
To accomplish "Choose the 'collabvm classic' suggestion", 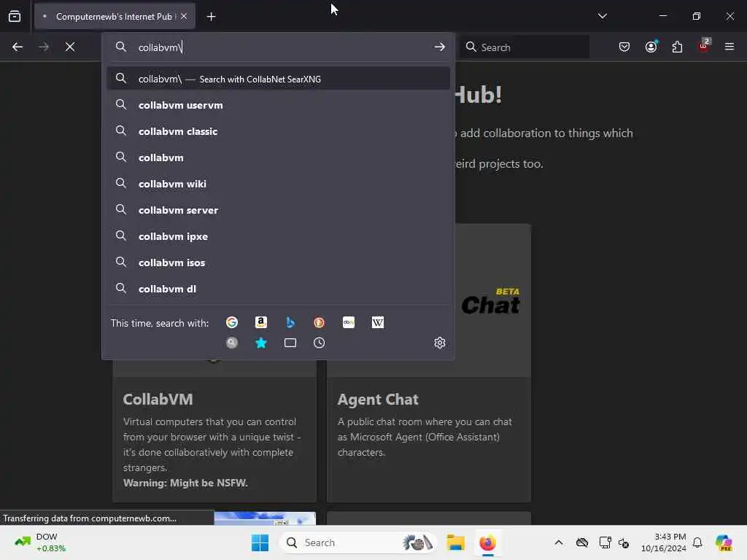I will tap(279, 131).
